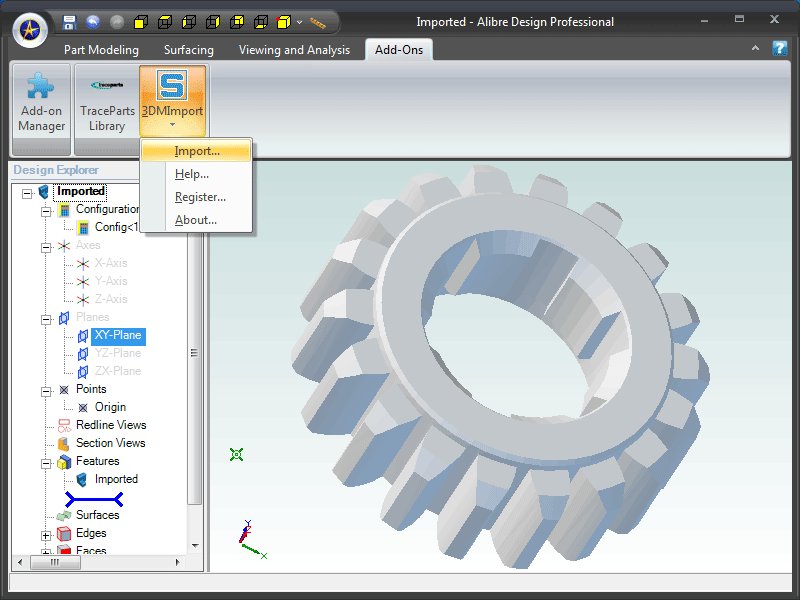The width and height of the screenshot is (800, 600).
Task: Open the view orientation dropdown arrow
Action: [x=299, y=22]
